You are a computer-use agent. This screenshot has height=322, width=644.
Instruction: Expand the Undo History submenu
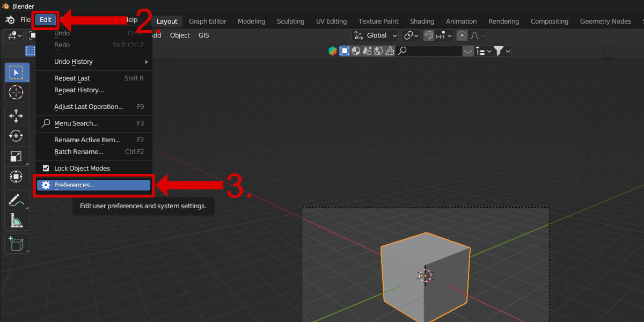coord(94,62)
